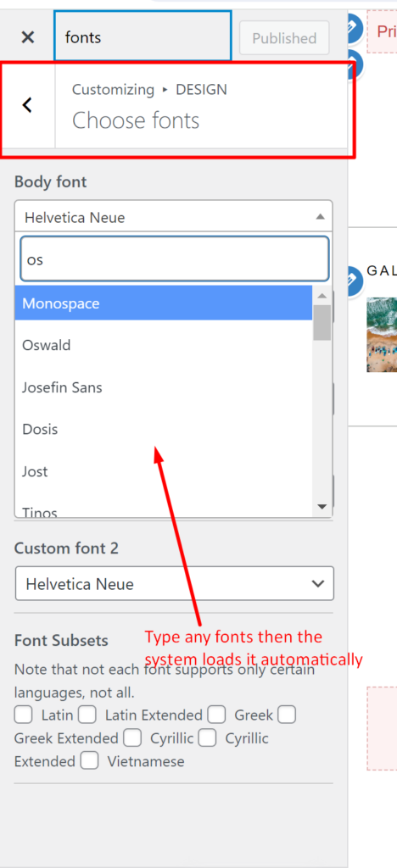The image size is (397, 868).
Task: Check the Greek font subset
Action: 216,715
